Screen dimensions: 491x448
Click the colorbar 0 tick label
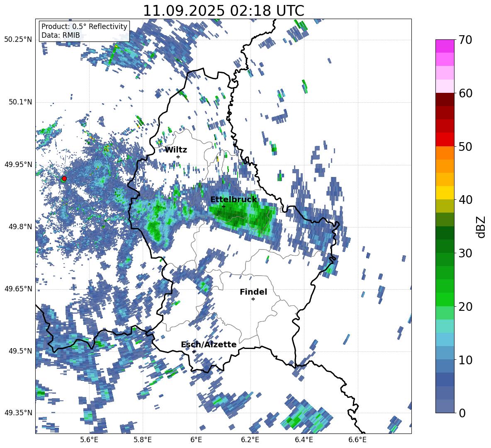click(x=462, y=413)
